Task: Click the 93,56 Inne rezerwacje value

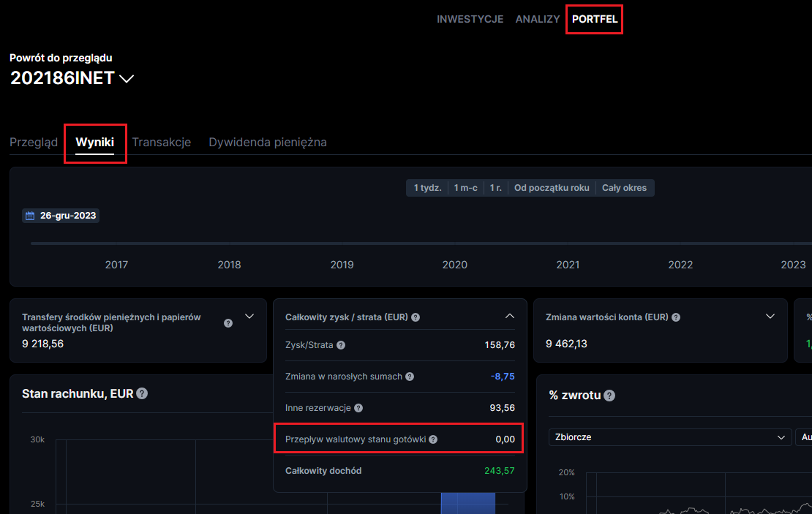Action: (x=503, y=408)
